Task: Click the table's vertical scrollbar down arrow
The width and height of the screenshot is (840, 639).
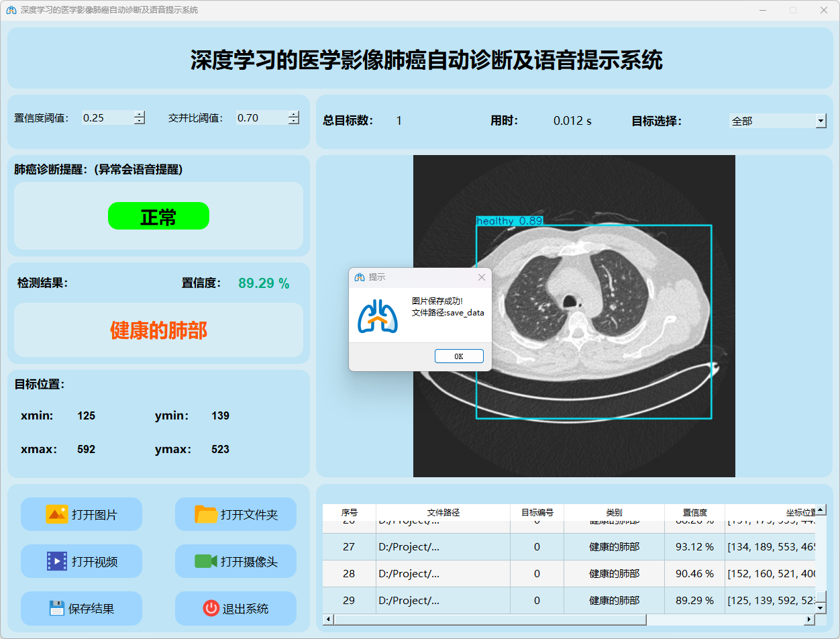Action: (821, 607)
